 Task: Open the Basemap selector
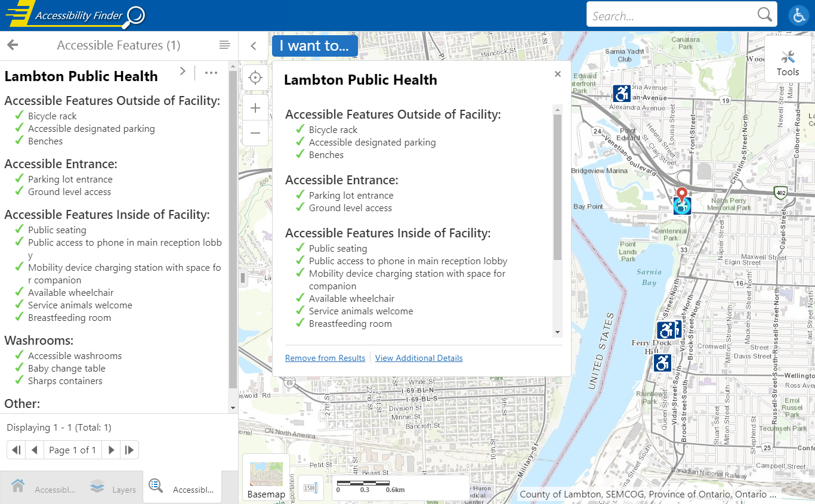(266, 478)
